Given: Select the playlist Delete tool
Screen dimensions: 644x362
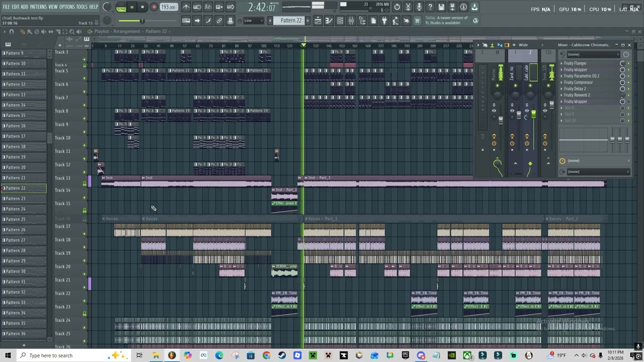Looking at the screenshot, I should click(x=36, y=32).
